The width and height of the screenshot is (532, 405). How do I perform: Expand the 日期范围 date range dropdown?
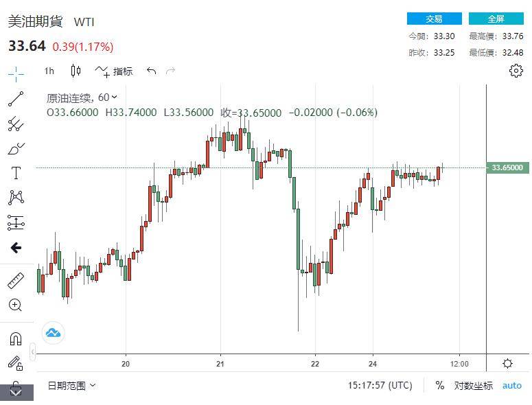pos(71,386)
